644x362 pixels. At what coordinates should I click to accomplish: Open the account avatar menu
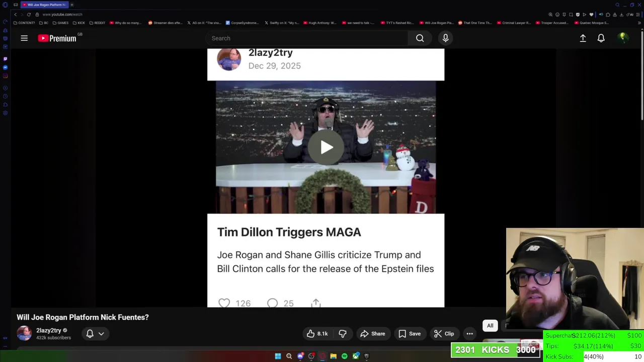click(623, 38)
